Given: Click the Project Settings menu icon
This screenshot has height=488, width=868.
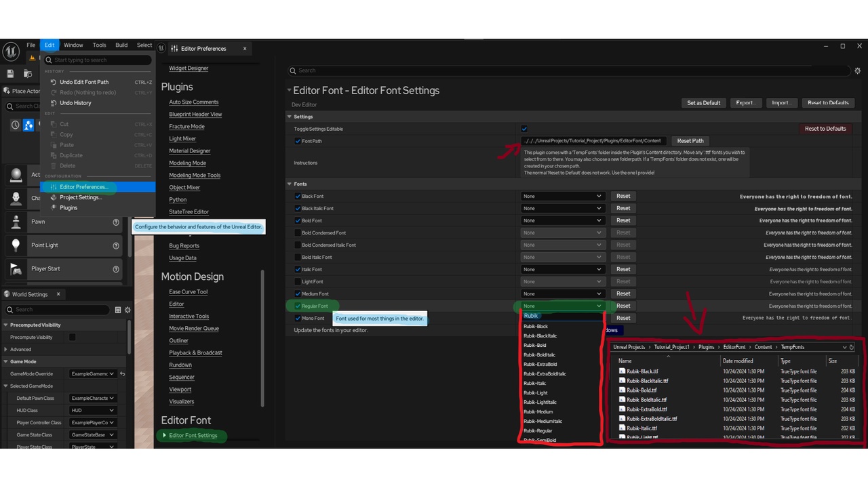Looking at the screenshot, I should (x=54, y=197).
